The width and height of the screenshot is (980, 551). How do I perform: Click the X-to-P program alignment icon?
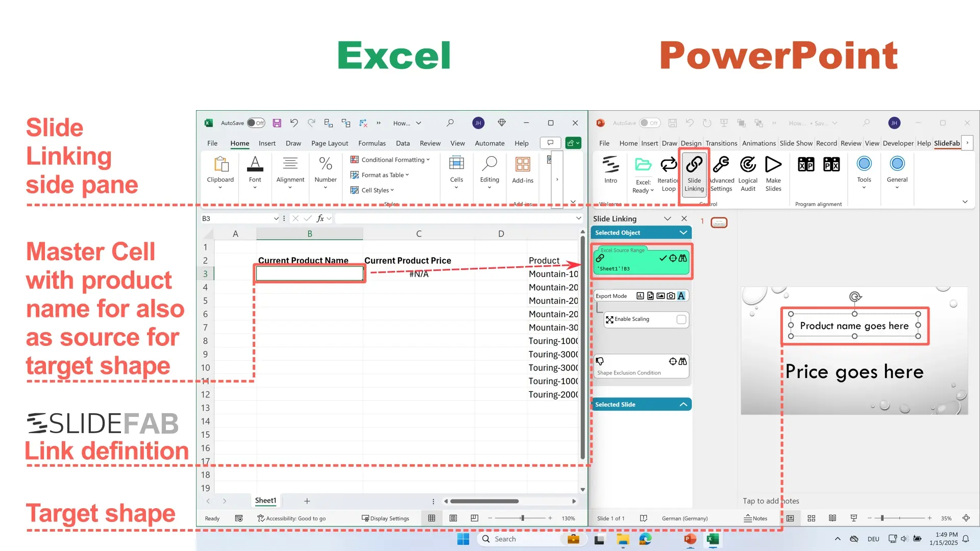806,164
